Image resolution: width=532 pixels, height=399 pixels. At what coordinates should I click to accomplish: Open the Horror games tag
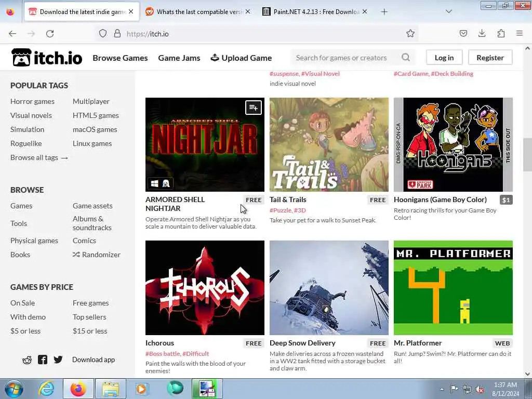32,101
